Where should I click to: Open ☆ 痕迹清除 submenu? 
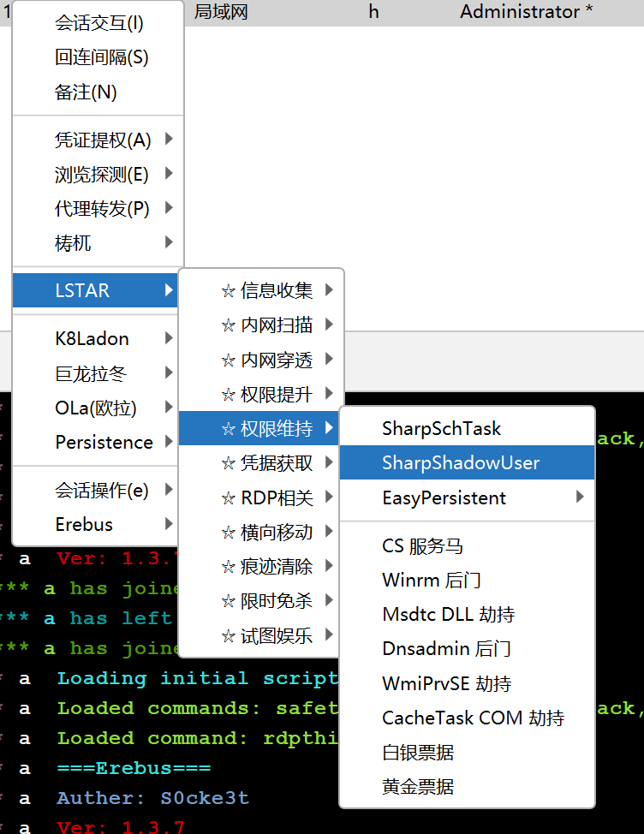tap(259, 567)
